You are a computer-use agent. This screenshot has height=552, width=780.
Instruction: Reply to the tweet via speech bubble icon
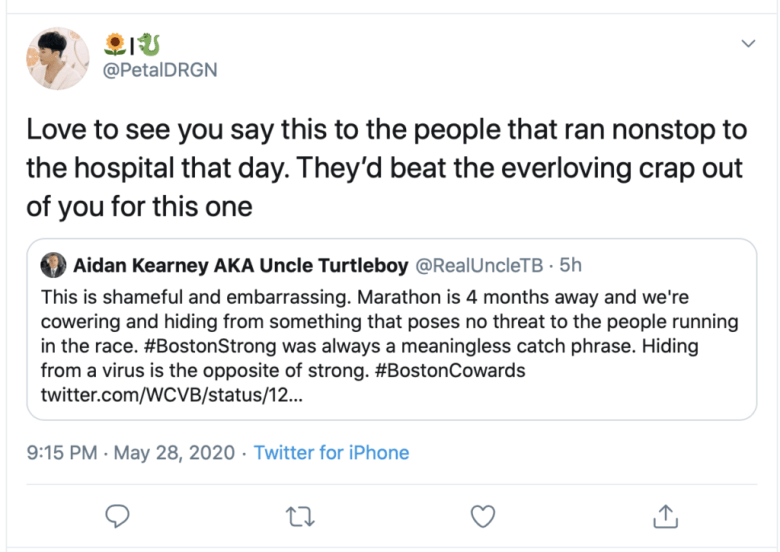(x=119, y=515)
